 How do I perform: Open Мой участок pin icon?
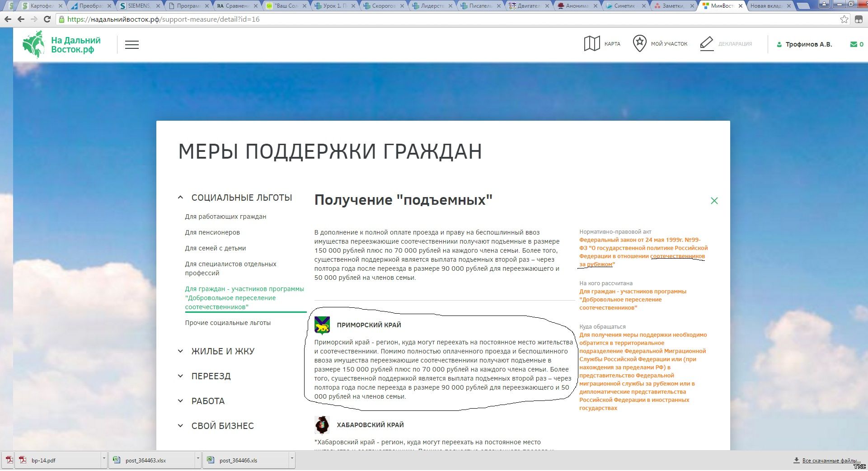pyautogui.click(x=639, y=44)
